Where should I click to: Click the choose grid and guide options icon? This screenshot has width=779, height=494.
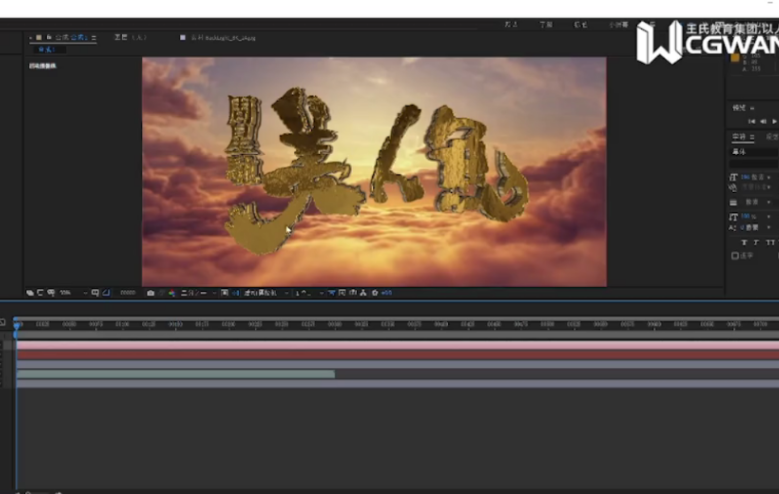click(x=95, y=293)
